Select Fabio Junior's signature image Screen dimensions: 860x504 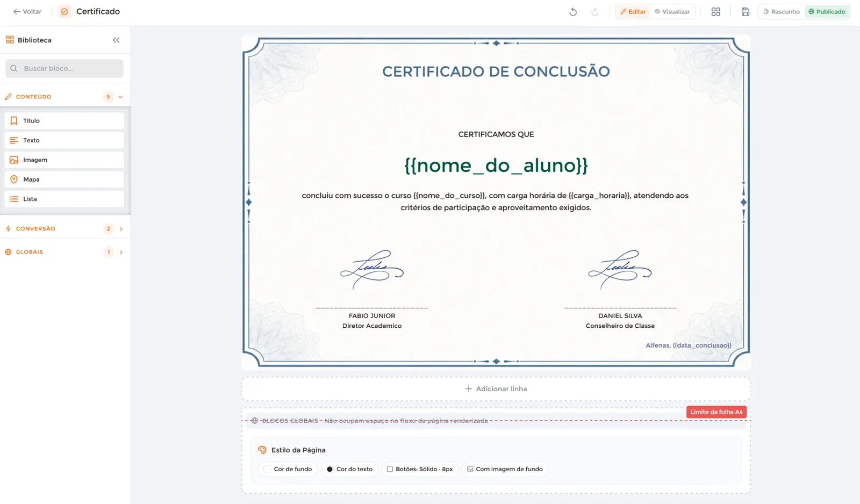(x=372, y=270)
